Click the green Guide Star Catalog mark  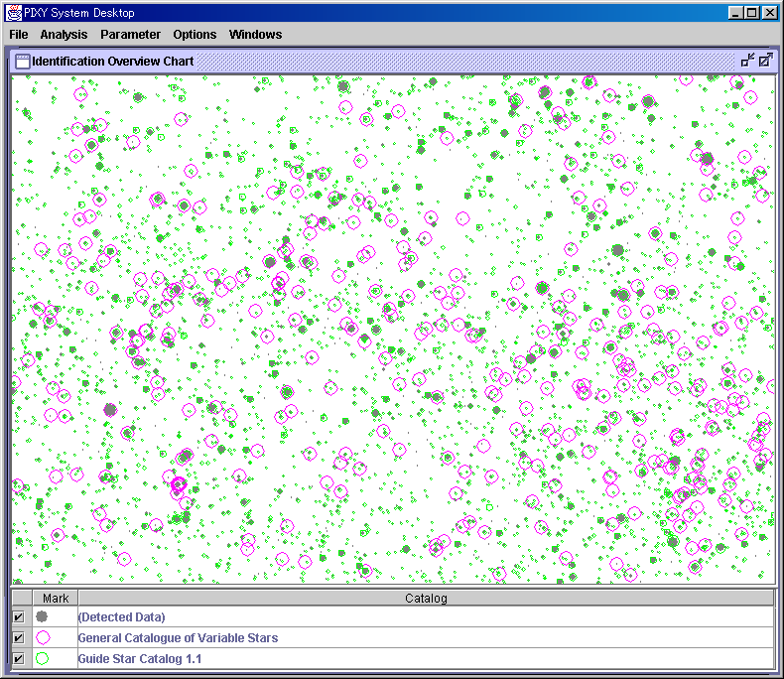pos(43,658)
